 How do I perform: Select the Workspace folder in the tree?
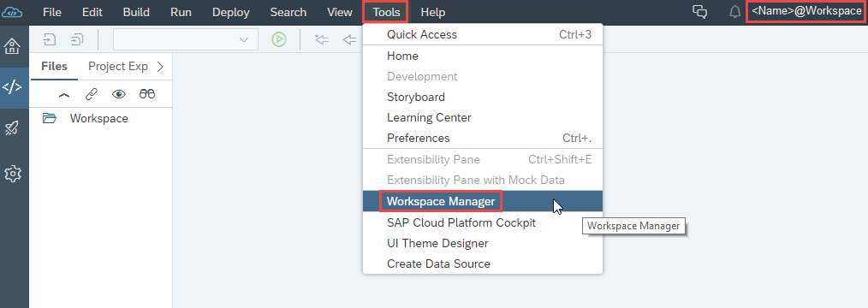tap(98, 118)
